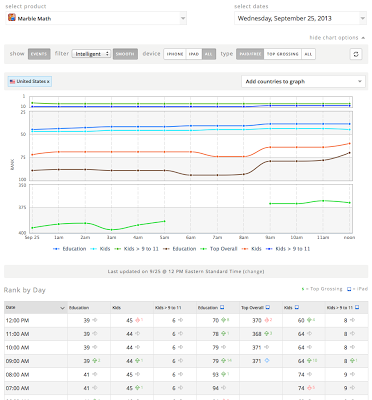Open the select dates dropdown
This screenshot has height=400, width=372.
click(301, 18)
